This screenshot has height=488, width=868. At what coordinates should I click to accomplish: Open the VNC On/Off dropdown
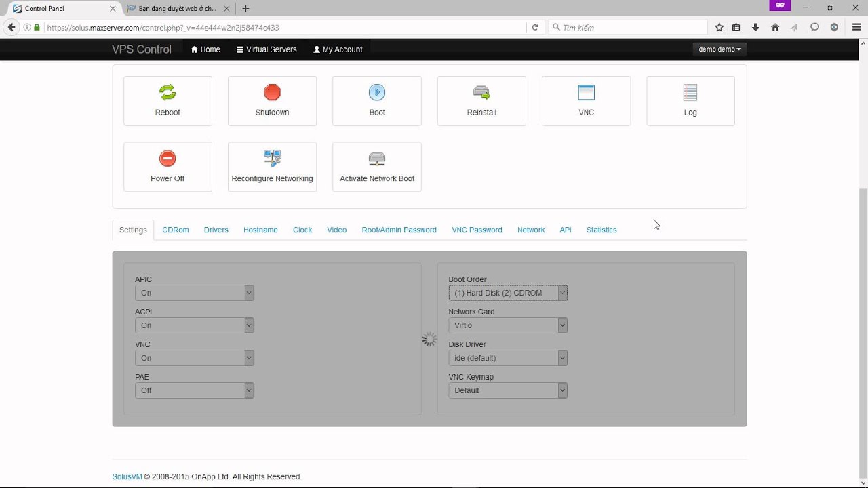tap(195, 358)
